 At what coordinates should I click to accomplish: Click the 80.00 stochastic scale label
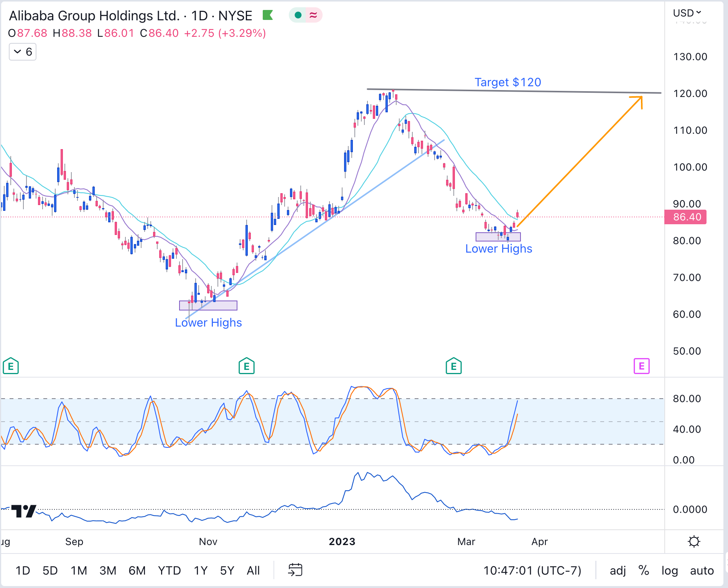687,399
